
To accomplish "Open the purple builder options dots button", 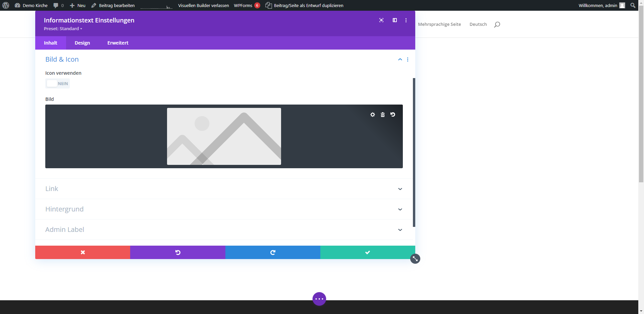I will click(x=319, y=299).
